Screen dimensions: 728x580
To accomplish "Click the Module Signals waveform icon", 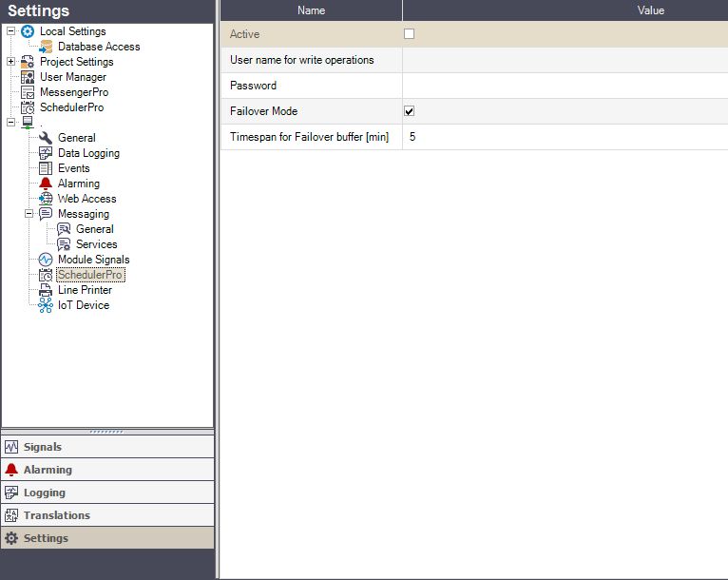I will (46, 260).
